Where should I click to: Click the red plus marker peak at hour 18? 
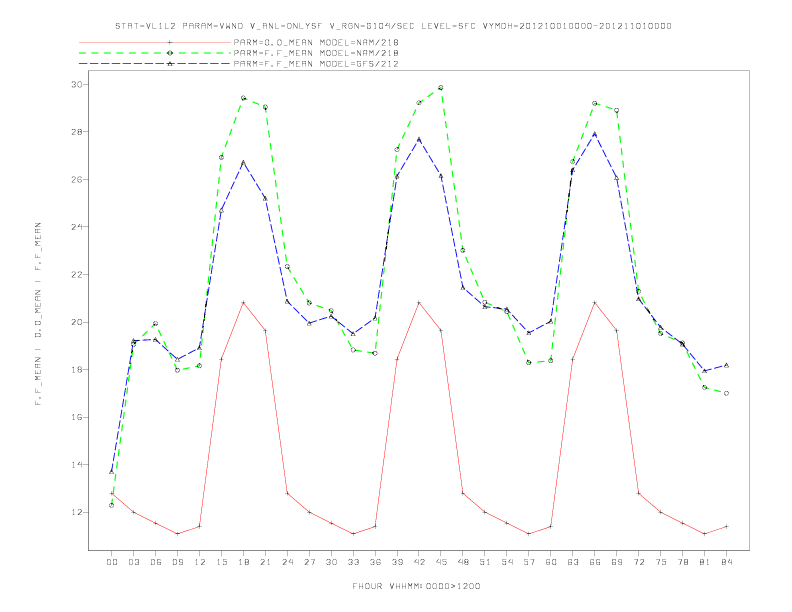tap(243, 302)
